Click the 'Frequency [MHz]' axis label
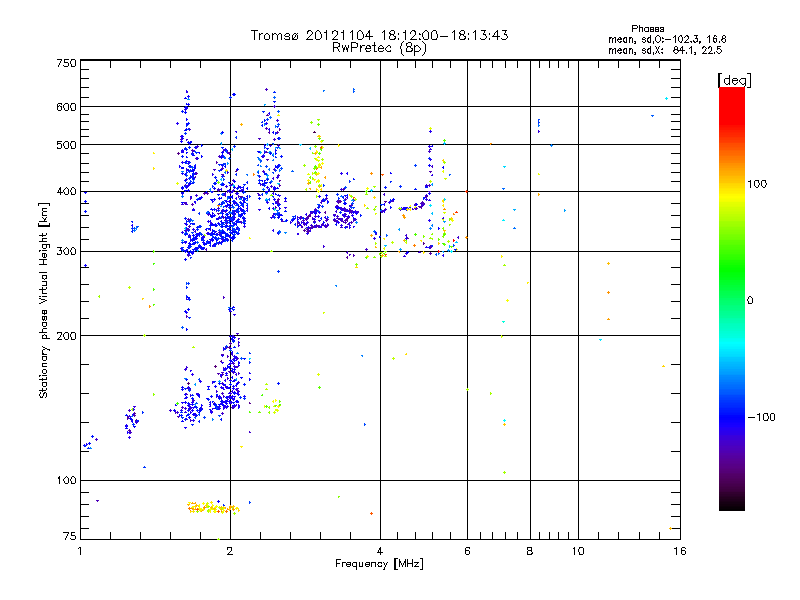The width and height of the screenshot is (800, 600). pyautogui.click(x=379, y=564)
